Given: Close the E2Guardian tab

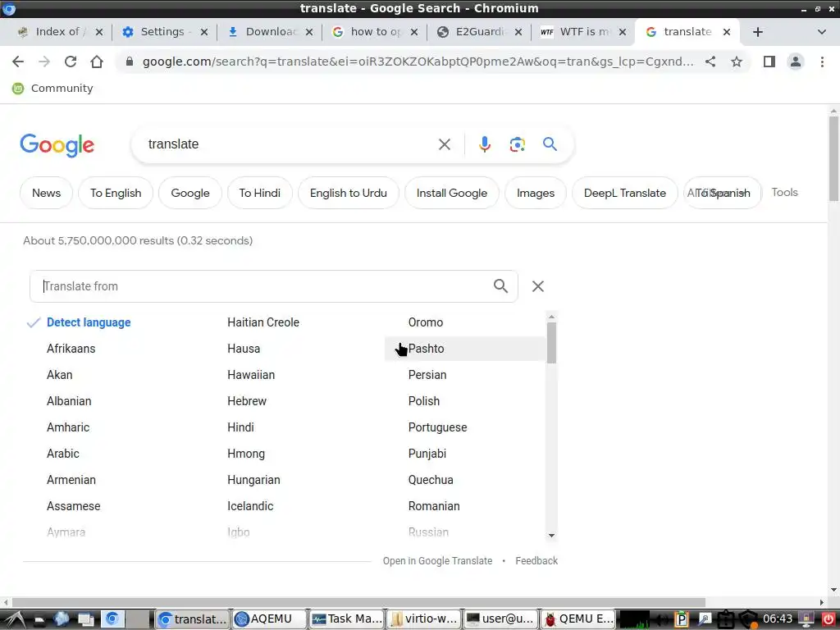Looking at the screenshot, I should click(x=518, y=32).
